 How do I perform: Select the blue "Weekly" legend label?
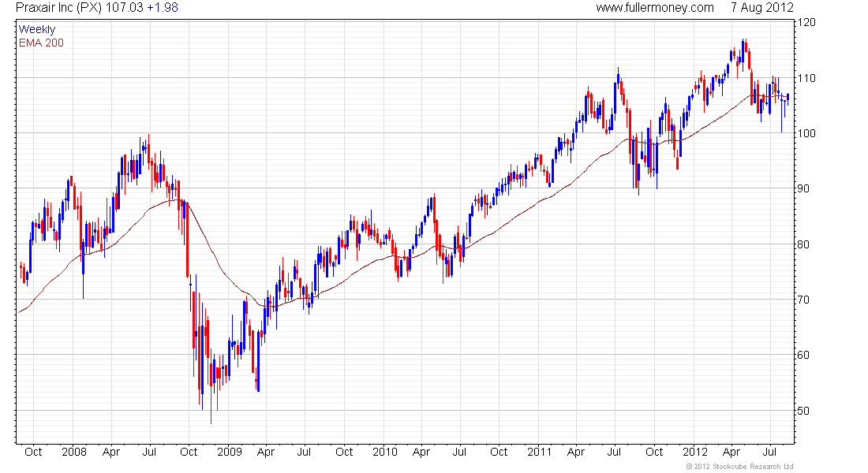point(37,29)
